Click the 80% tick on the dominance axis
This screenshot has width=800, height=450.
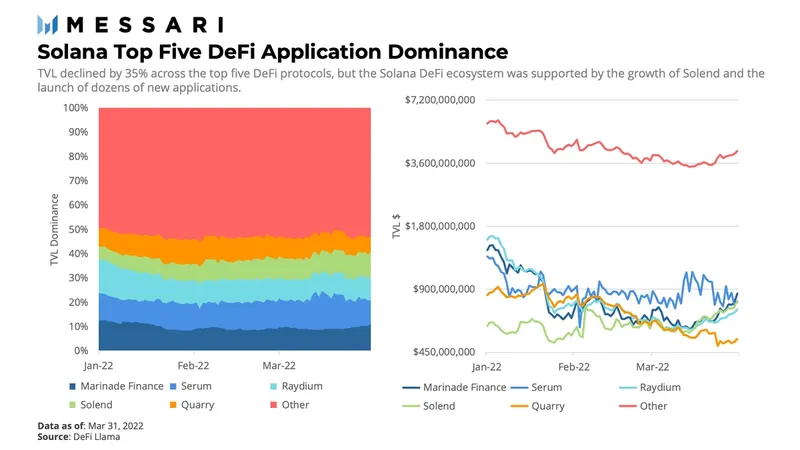(78, 156)
